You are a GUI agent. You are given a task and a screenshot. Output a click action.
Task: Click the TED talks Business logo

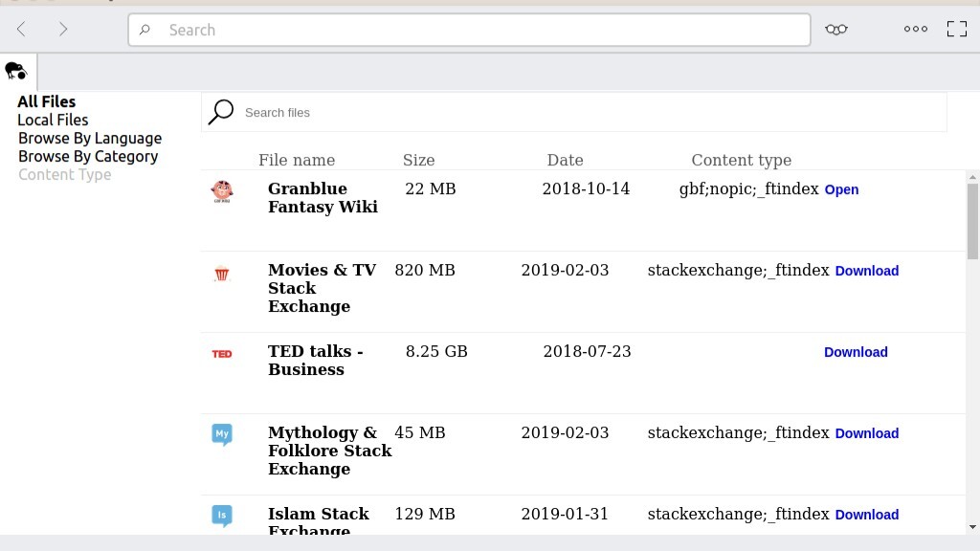[222, 354]
